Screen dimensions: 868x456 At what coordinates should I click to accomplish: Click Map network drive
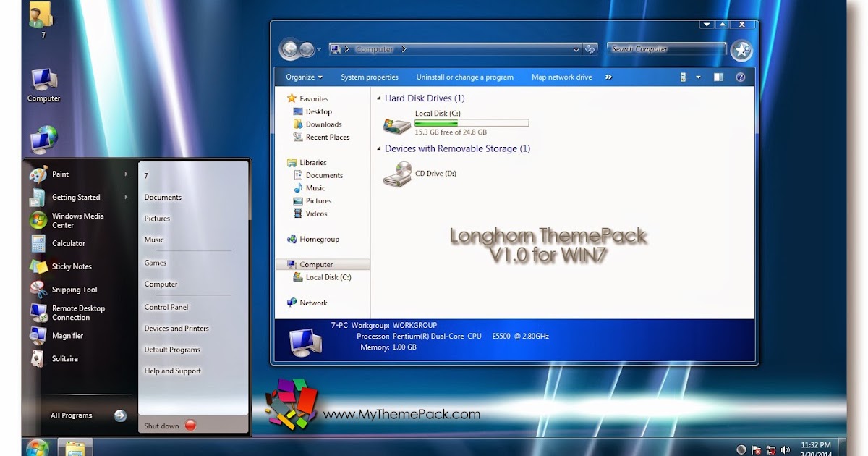(x=561, y=77)
